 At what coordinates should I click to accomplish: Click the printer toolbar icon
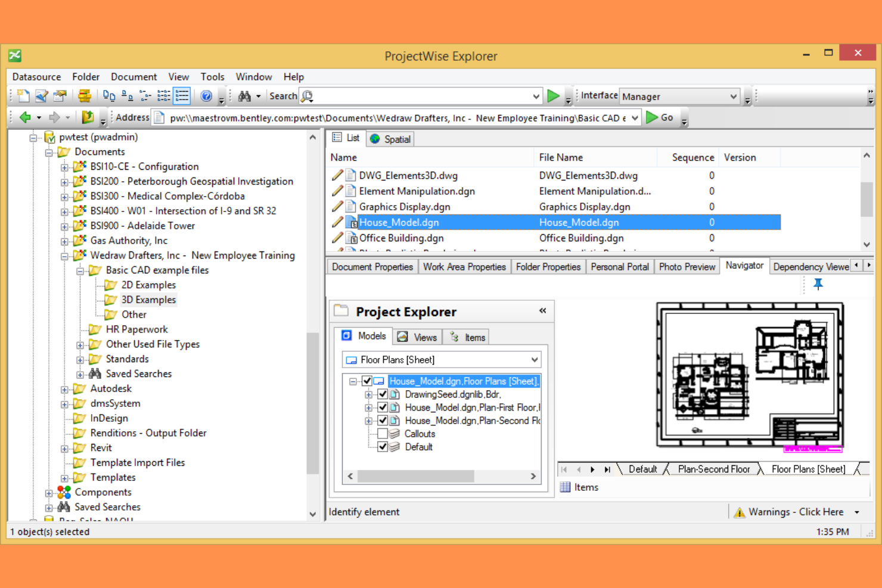(83, 95)
